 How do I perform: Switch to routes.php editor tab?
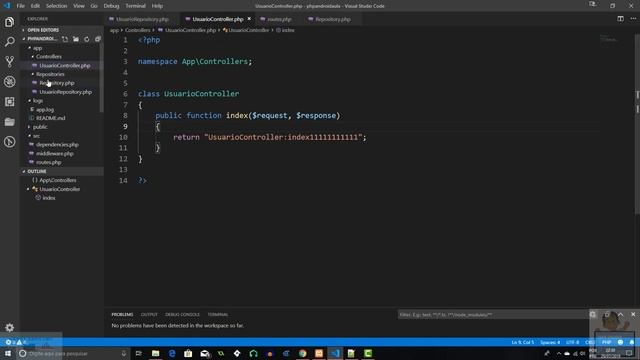[279, 19]
